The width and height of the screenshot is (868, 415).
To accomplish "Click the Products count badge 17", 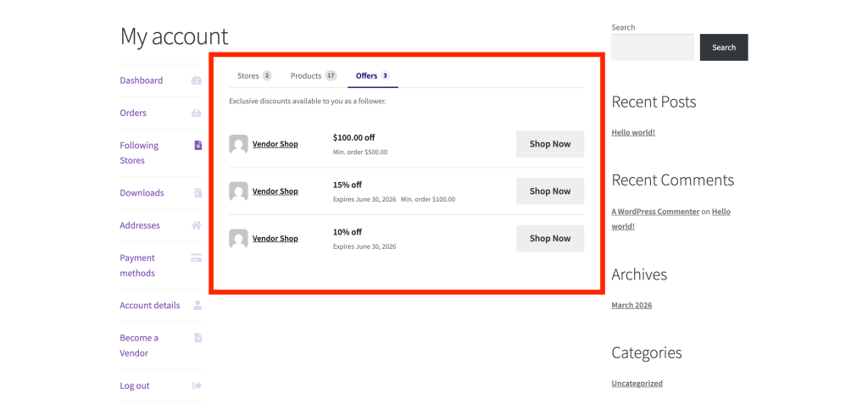I will coord(331,76).
